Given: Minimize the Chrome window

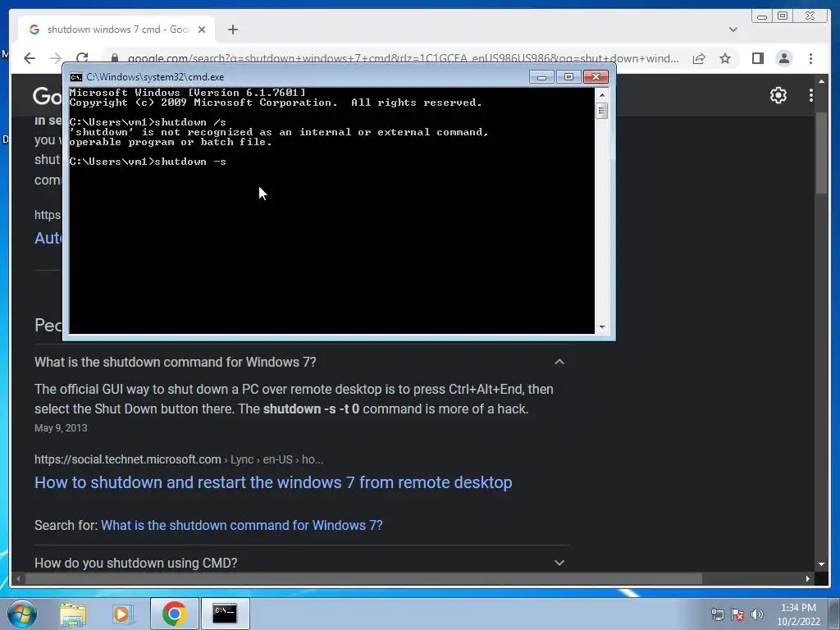Looking at the screenshot, I should [x=762, y=16].
